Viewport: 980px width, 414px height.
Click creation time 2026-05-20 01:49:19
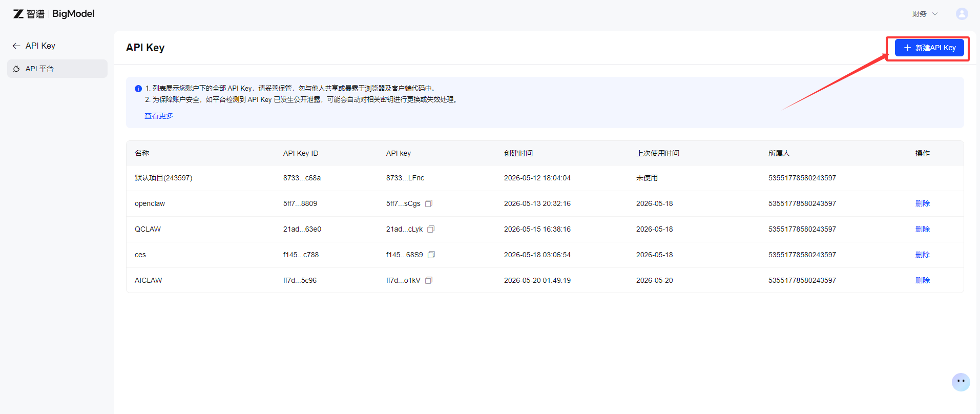tap(537, 280)
